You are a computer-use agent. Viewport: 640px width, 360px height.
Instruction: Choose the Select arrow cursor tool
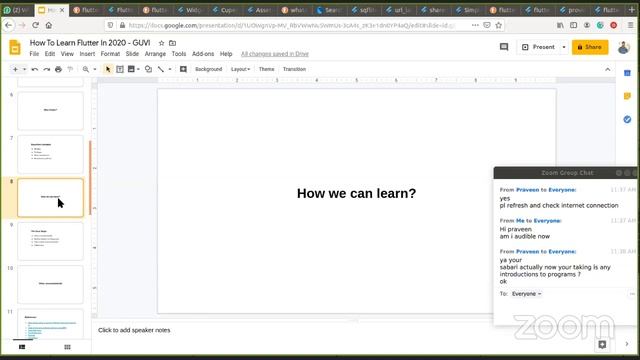108,69
